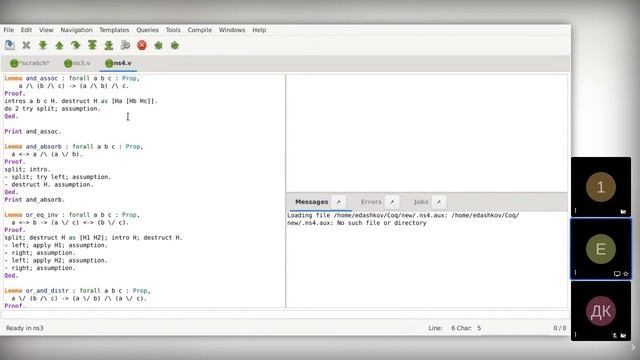Click the save file toolbar icon

pyautogui.click(x=10, y=45)
